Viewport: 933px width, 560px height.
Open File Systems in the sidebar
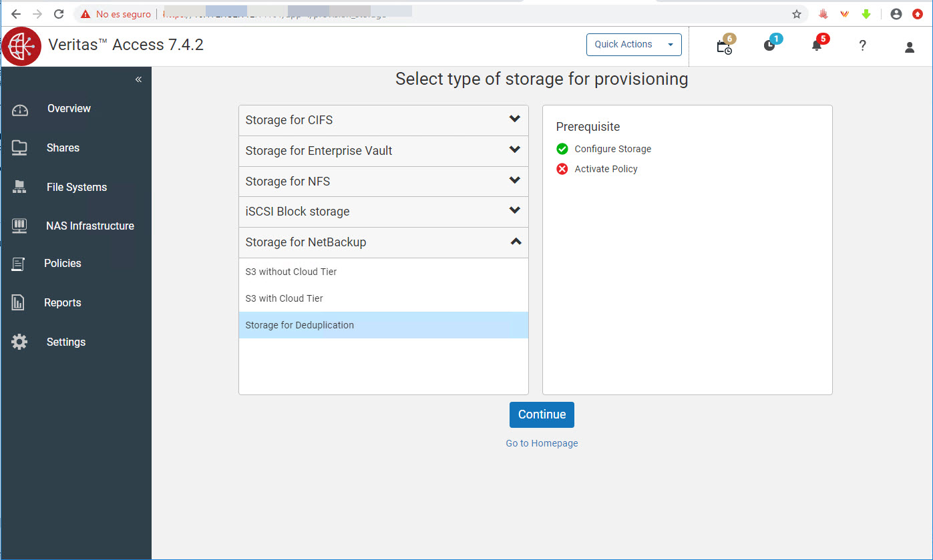pyautogui.click(x=77, y=187)
